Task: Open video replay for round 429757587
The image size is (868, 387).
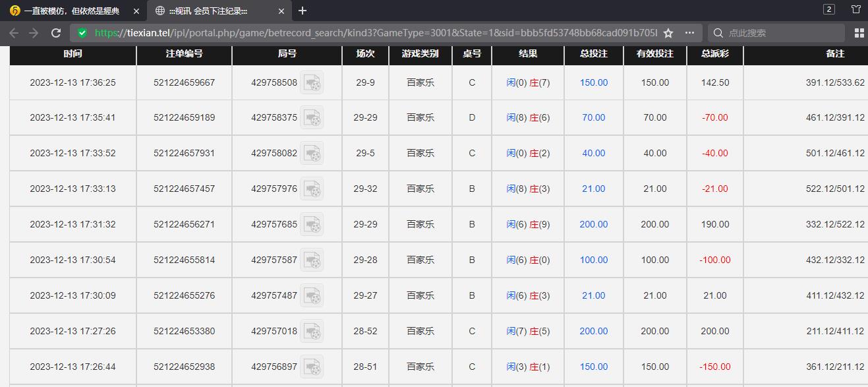Action: click(x=312, y=260)
